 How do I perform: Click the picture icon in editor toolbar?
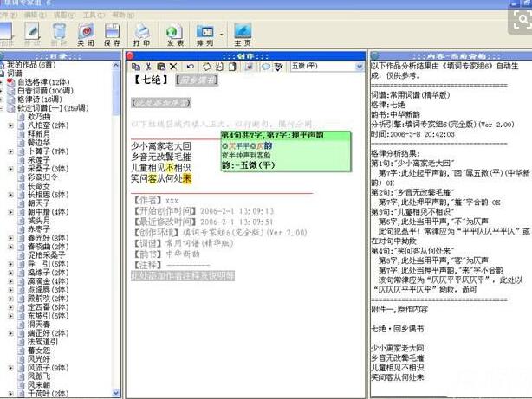click(x=250, y=67)
